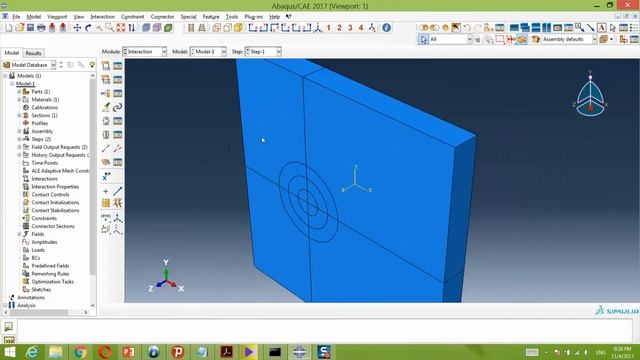This screenshot has width=640, height=360.
Task: Expand the Materials (1) tree node
Action: (19, 100)
